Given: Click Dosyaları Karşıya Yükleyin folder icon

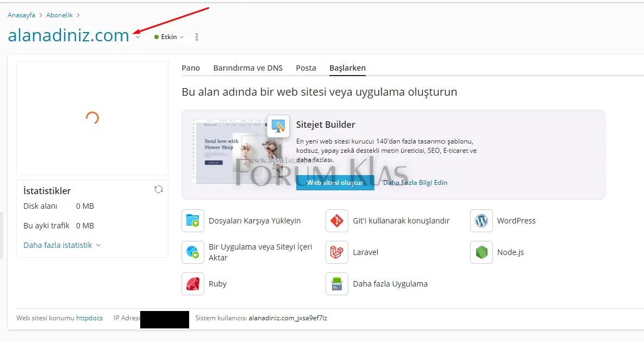Looking at the screenshot, I should [x=193, y=221].
